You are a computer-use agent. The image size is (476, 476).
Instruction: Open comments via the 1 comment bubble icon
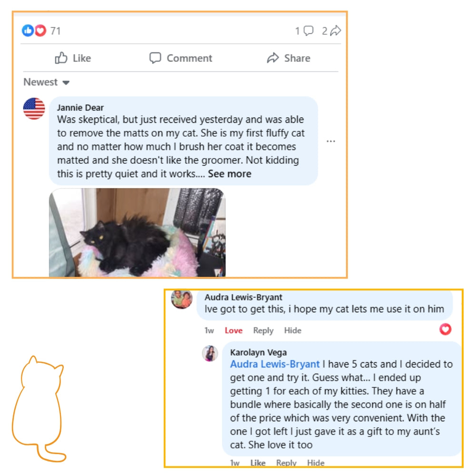point(308,30)
